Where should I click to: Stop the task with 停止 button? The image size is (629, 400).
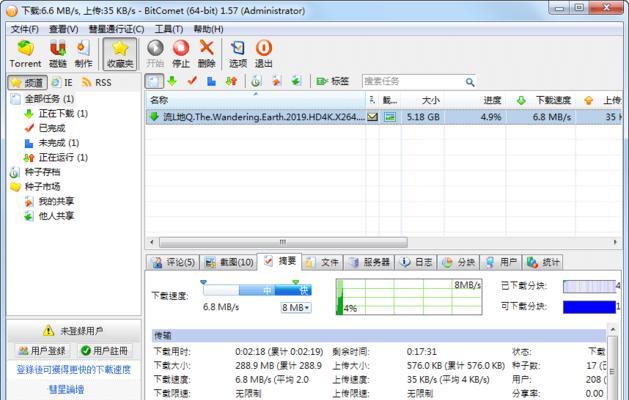click(x=181, y=54)
